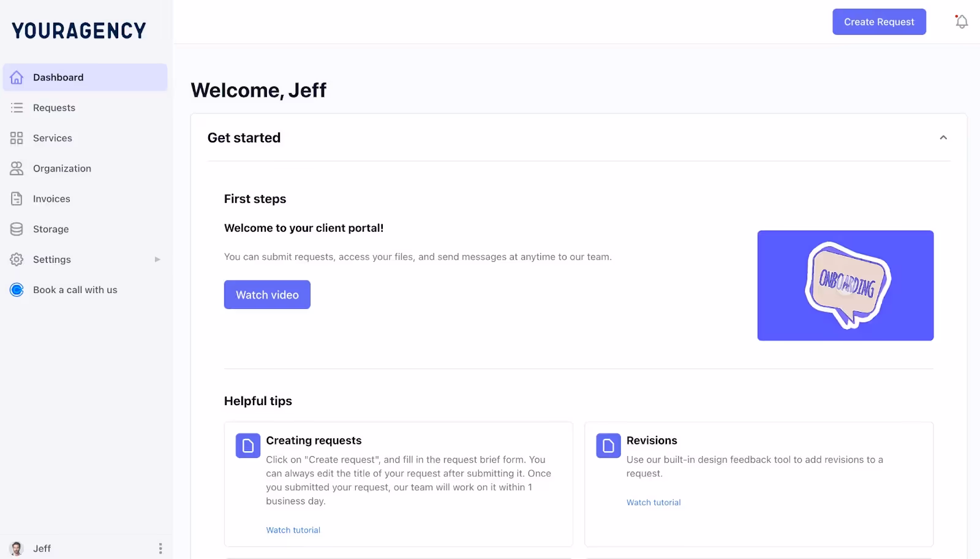Click the Helpful tips heading

pos(258,401)
